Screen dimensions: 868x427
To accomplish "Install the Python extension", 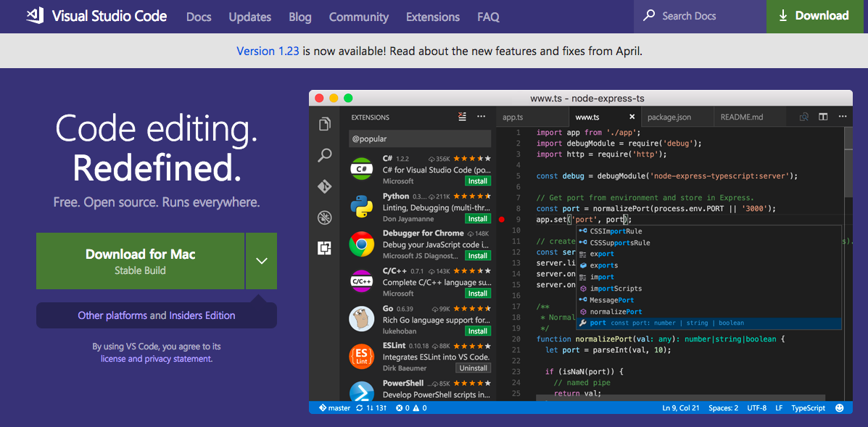I will click(477, 218).
